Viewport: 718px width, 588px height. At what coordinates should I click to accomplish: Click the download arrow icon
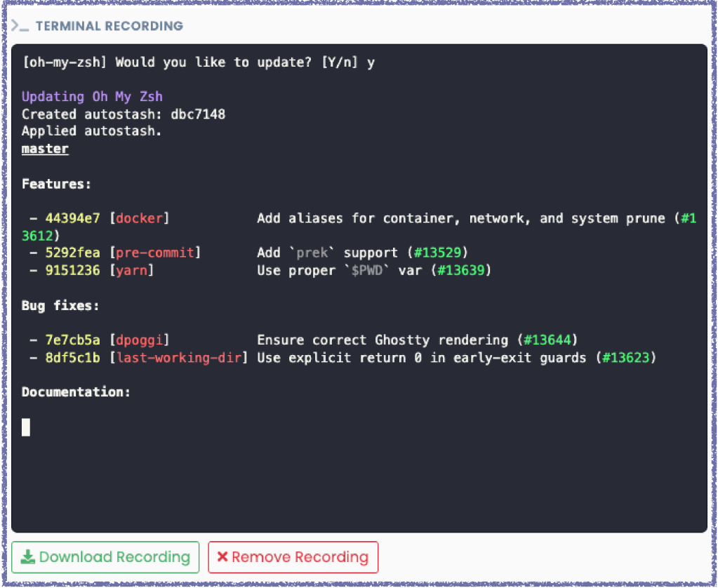(x=27, y=557)
